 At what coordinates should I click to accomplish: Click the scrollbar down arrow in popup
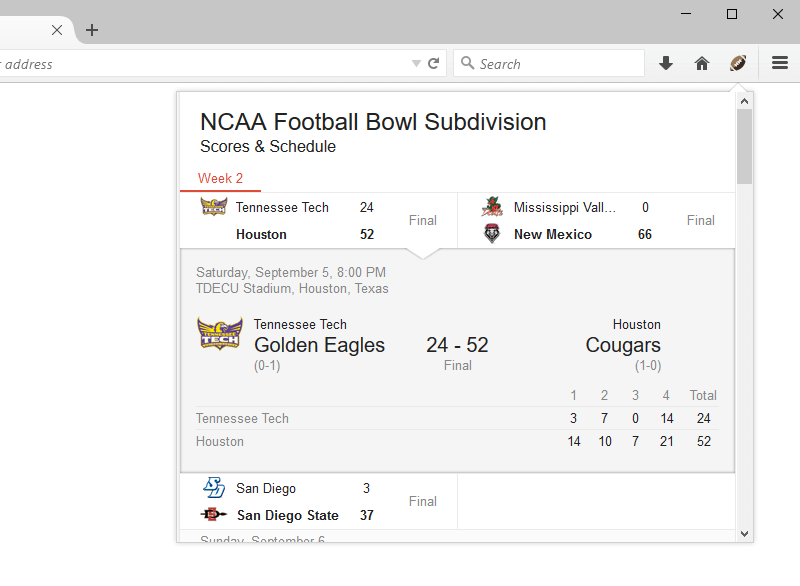[744, 534]
